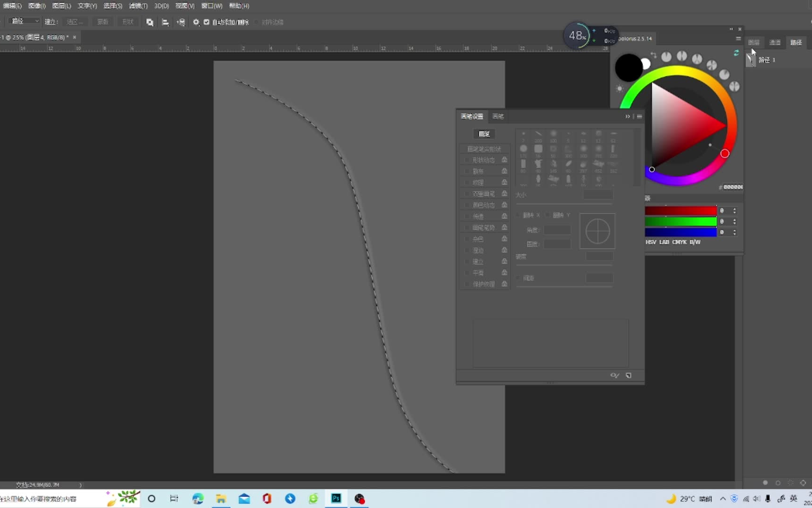The height and width of the screenshot is (508, 812).
Task: Enable the 散布 checkbox
Action: (467, 171)
